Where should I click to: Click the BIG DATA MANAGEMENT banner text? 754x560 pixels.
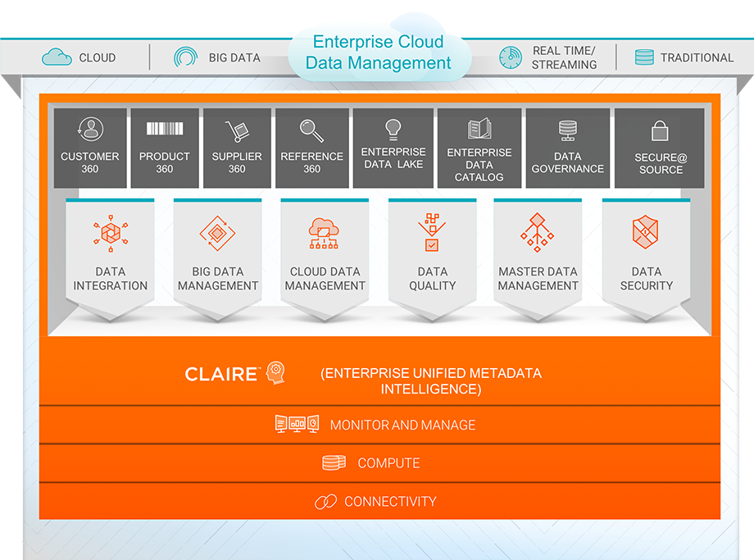tap(218, 279)
